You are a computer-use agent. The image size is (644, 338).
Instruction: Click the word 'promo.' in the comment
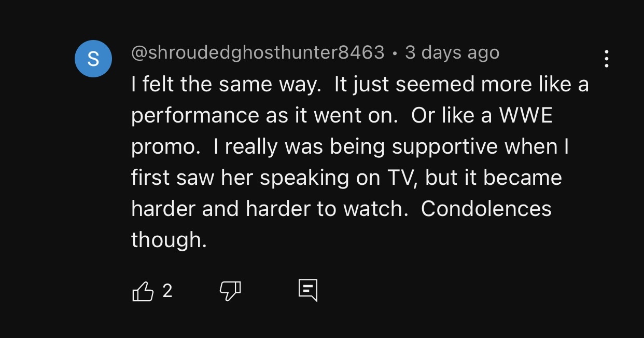[x=166, y=146]
